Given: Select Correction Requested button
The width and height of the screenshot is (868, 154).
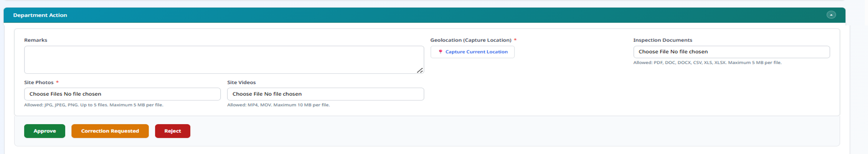Looking at the screenshot, I should pyautogui.click(x=110, y=131).
